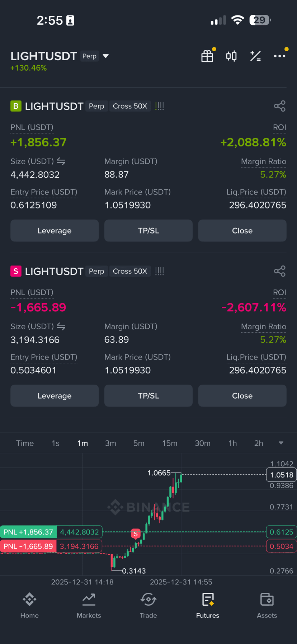297x644 pixels.
Task: Open the three-dot more options menu
Action: pyautogui.click(x=279, y=56)
